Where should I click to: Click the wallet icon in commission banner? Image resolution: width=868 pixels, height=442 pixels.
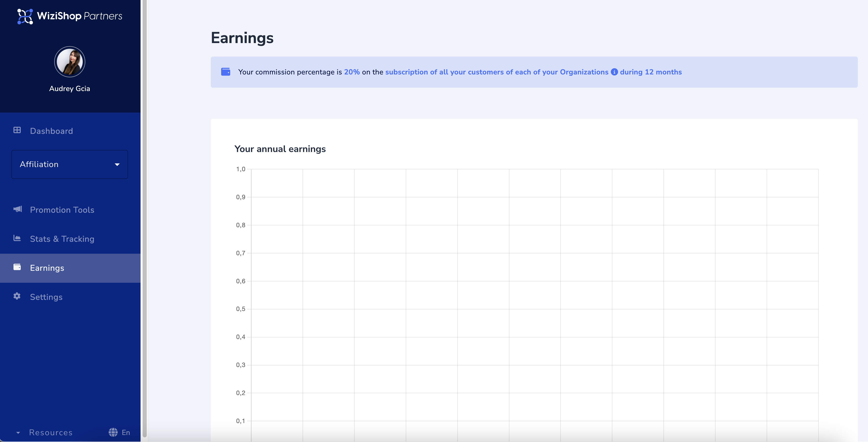(x=226, y=72)
